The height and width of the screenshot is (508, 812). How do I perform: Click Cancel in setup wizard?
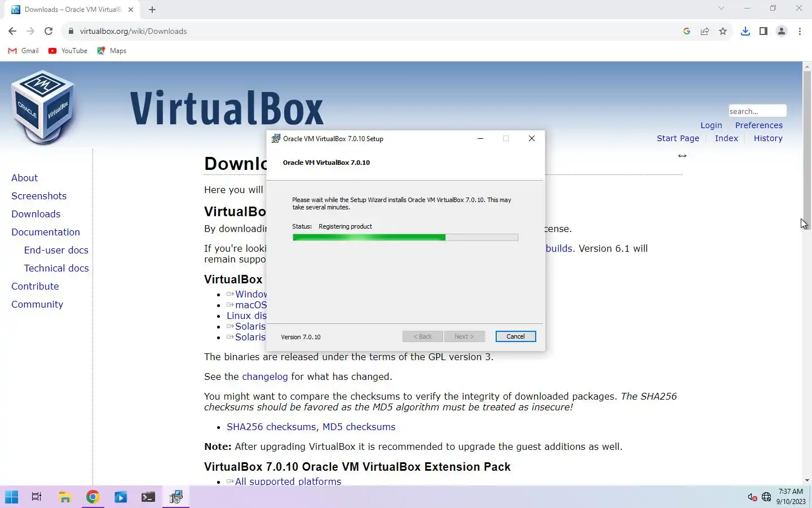tap(515, 336)
